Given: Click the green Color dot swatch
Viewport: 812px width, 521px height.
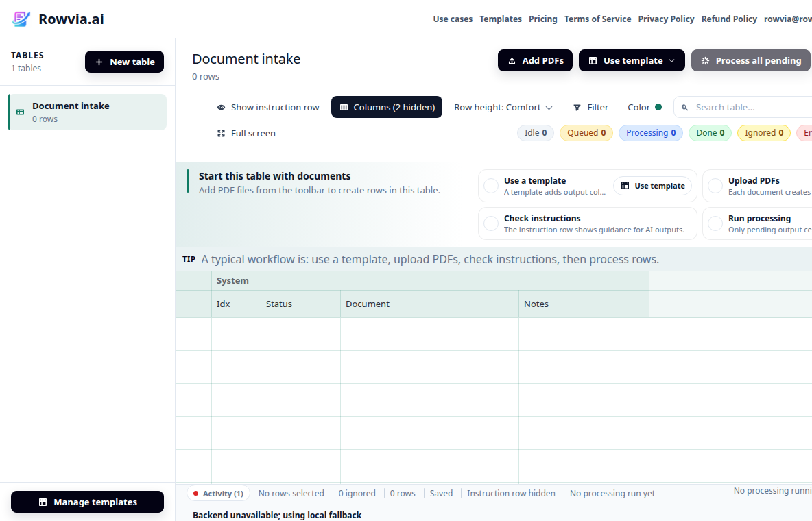Looking at the screenshot, I should [658, 107].
